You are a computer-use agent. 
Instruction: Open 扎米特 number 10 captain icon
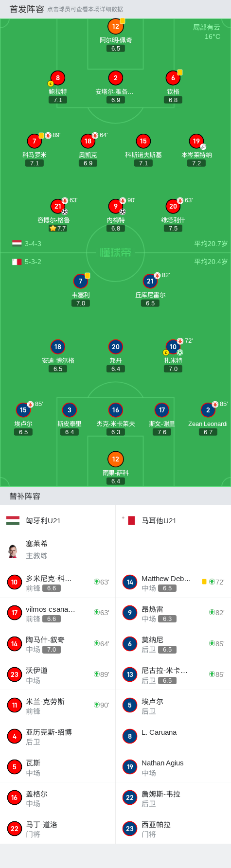pos(173,347)
